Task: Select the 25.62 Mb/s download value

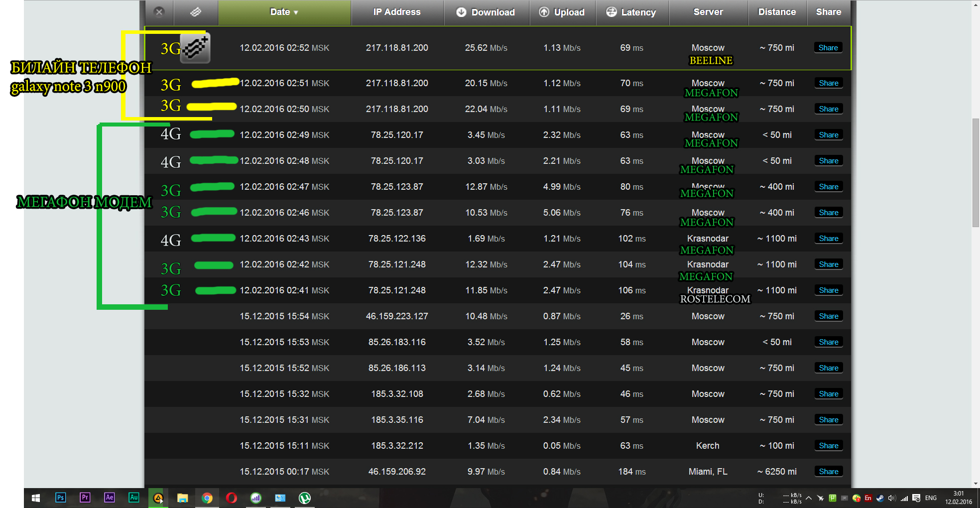Action: pyautogui.click(x=486, y=48)
